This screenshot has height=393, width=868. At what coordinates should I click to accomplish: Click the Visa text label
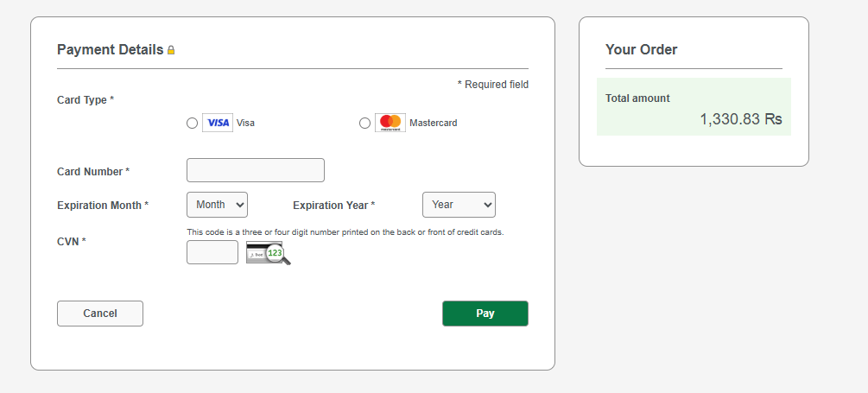click(246, 123)
